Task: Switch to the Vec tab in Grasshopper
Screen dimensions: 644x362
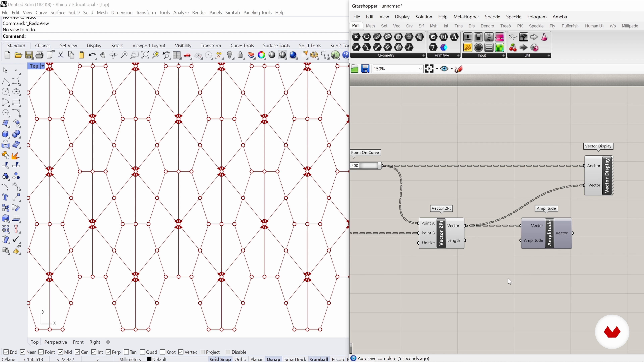Action: [x=396, y=26]
